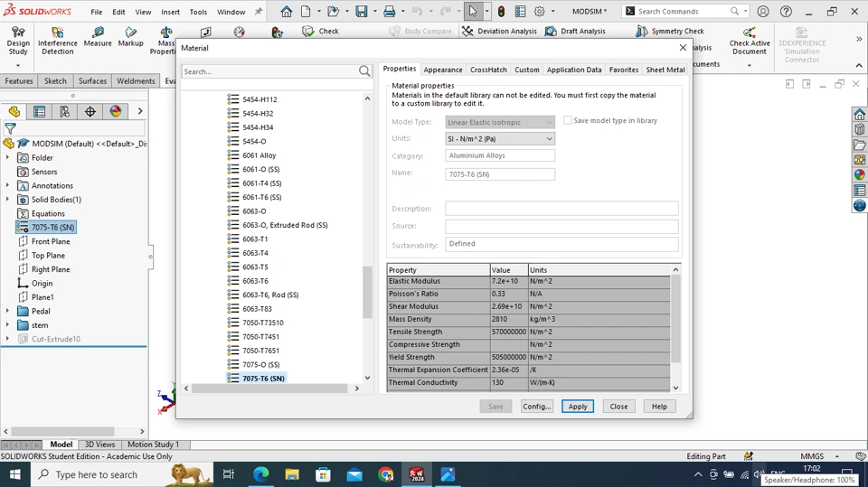The width and height of the screenshot is (868, 487).
Task: Click search magnifier in Material dialog
Action: pos(364,70)
